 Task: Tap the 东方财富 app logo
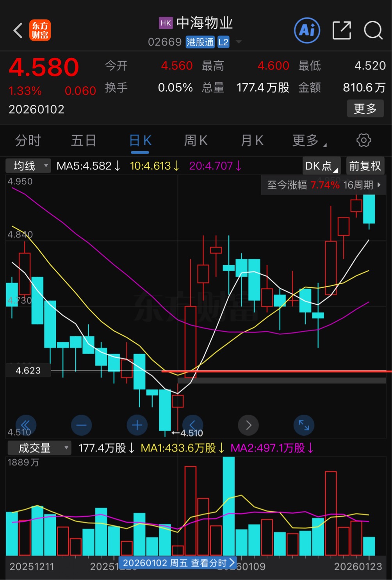40,30
